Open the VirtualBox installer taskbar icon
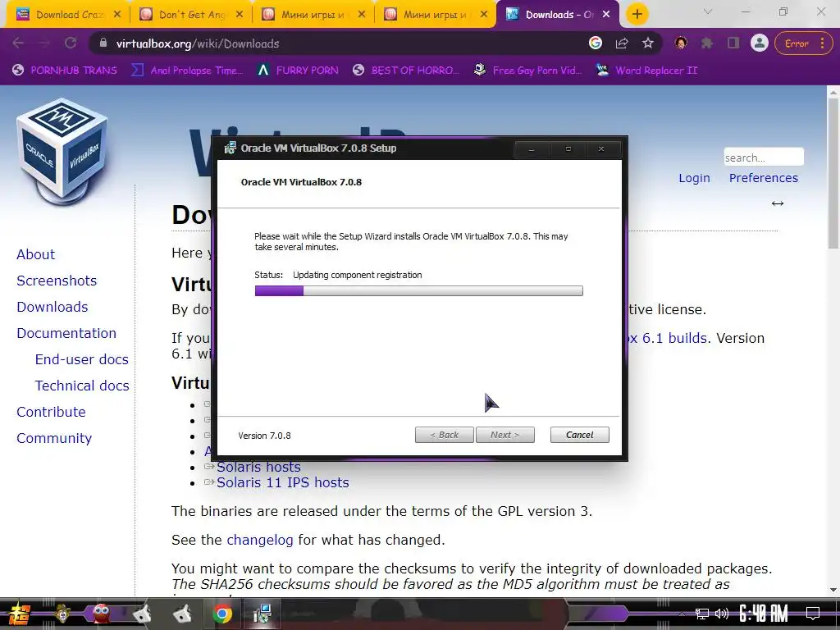 click(262, 614)
